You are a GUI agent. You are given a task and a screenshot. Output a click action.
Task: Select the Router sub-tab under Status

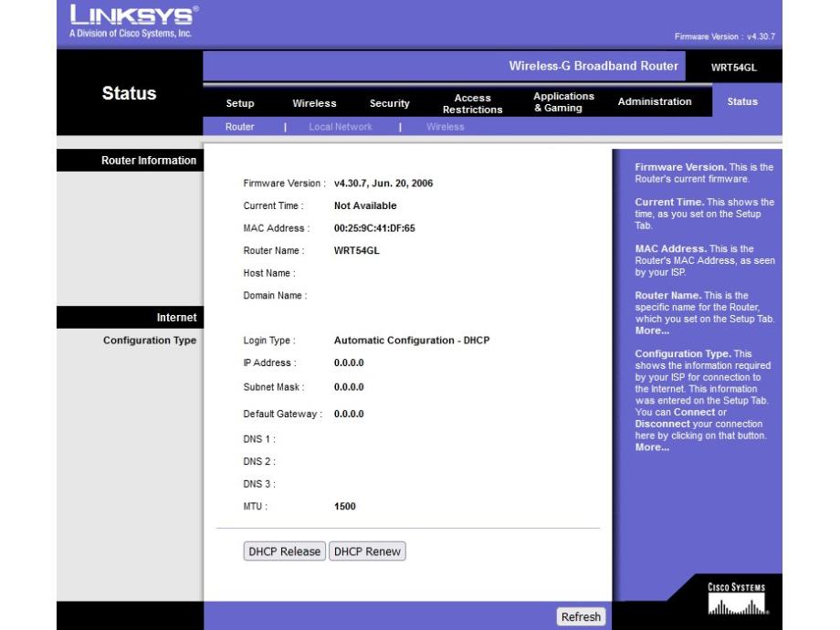pyautogui.click(x=239, y=127)
